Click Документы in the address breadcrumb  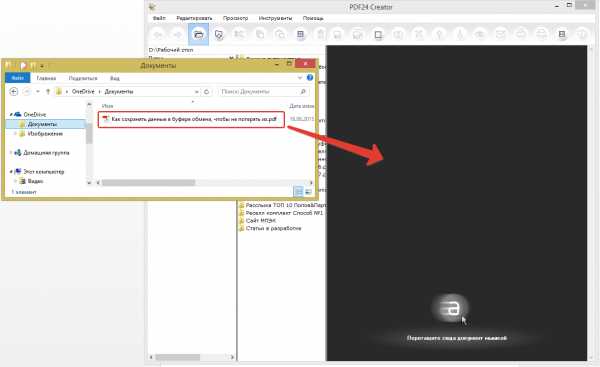119,91
